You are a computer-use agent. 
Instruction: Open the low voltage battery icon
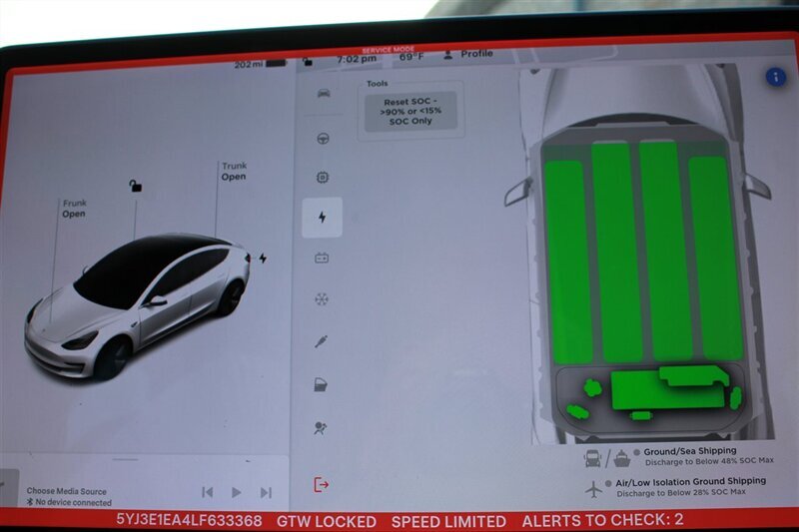pyautogui.click(x=322, y=259)
